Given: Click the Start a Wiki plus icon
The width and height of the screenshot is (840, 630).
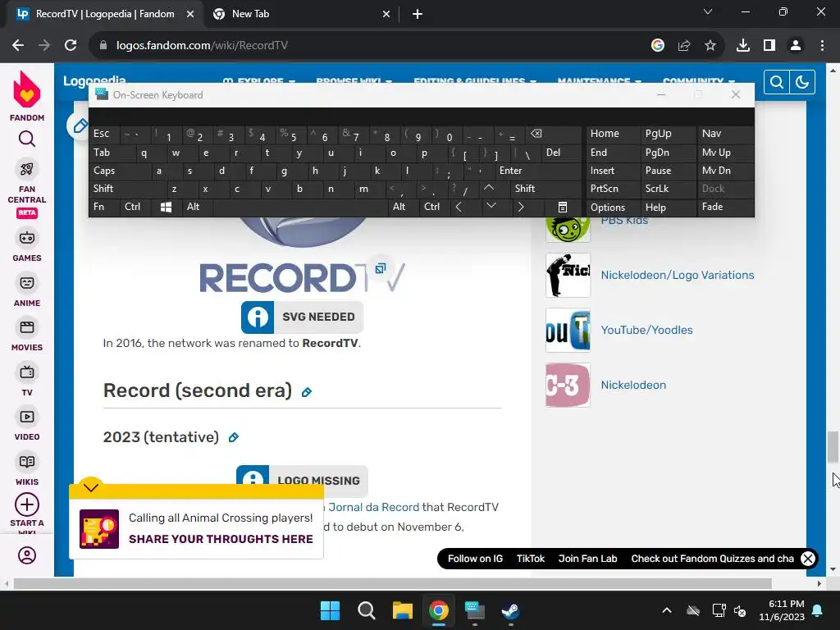Looking at the screenshot, I should (x=27, y=504).
